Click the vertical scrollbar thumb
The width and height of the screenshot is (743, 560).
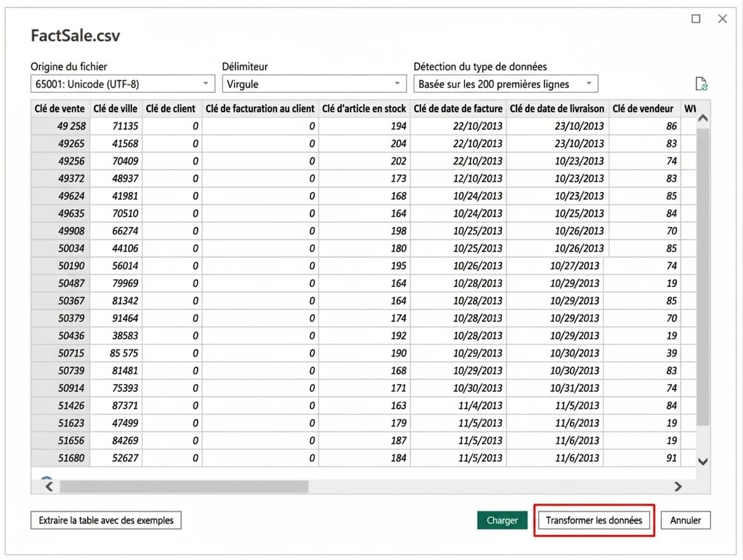(703, 277)
